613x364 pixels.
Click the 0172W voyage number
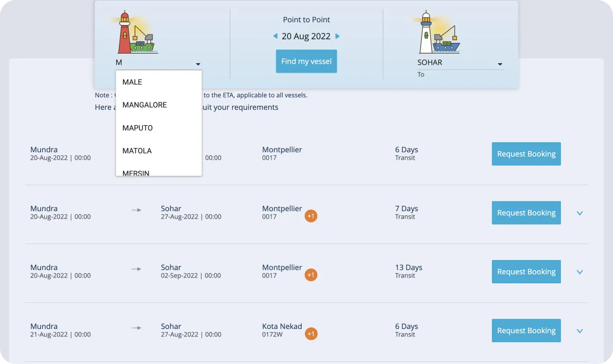tap(272, 335)
